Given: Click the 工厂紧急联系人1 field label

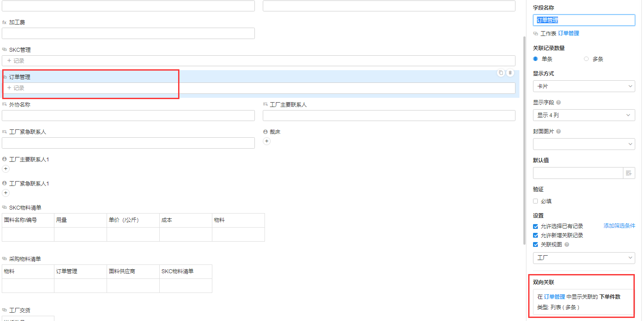Looking at the screenshot, I should pos(29,184).
